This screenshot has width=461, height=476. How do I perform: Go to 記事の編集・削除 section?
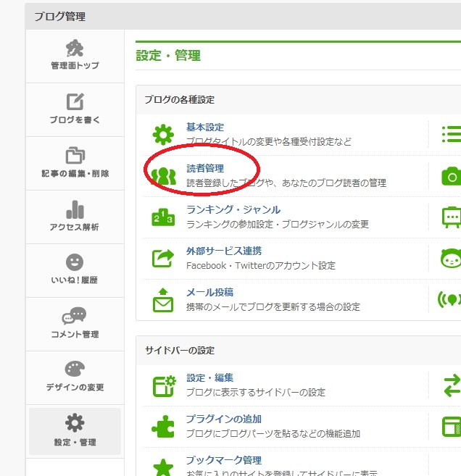point(75,163)
